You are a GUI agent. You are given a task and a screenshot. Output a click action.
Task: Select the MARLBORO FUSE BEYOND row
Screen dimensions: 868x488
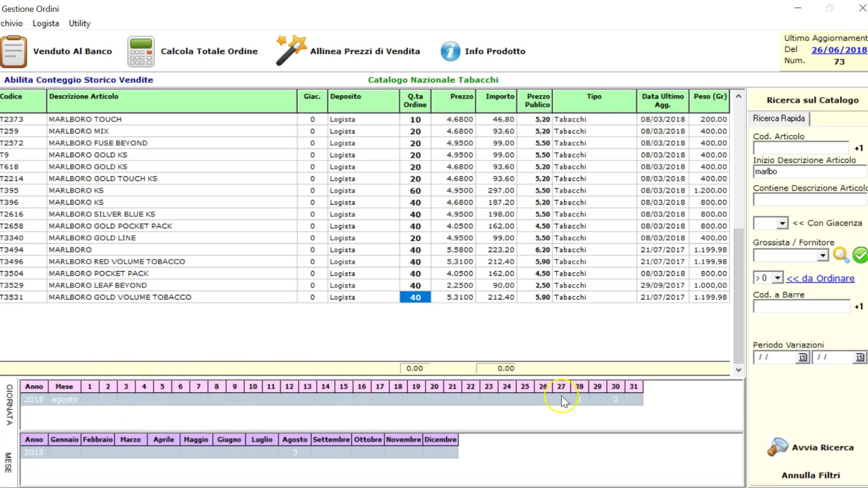[x=365, y=143]
